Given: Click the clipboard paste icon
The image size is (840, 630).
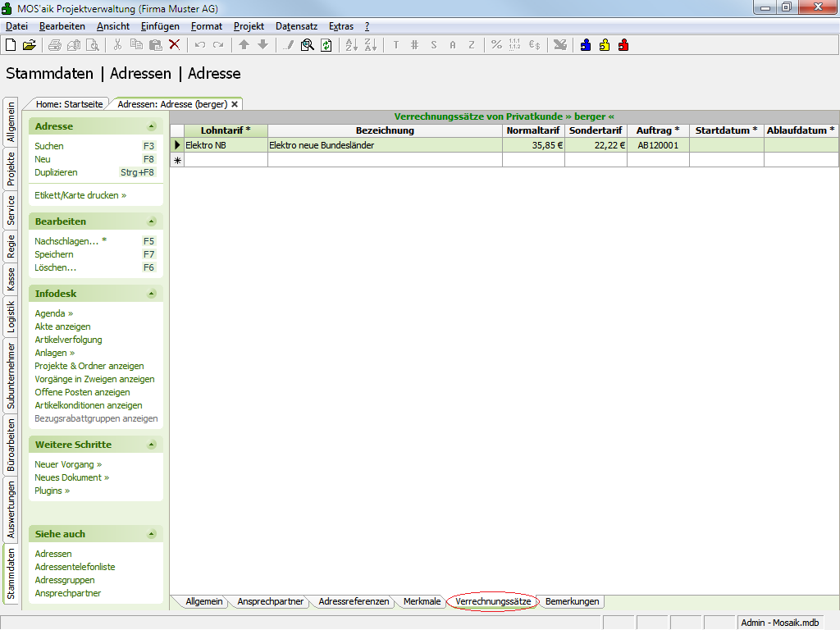Looking at the screenshot, I should (155, 45).
